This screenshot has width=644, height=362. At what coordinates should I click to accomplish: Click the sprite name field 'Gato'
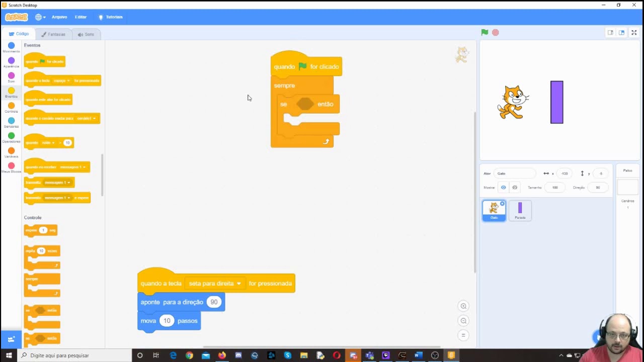coord(515,173)
